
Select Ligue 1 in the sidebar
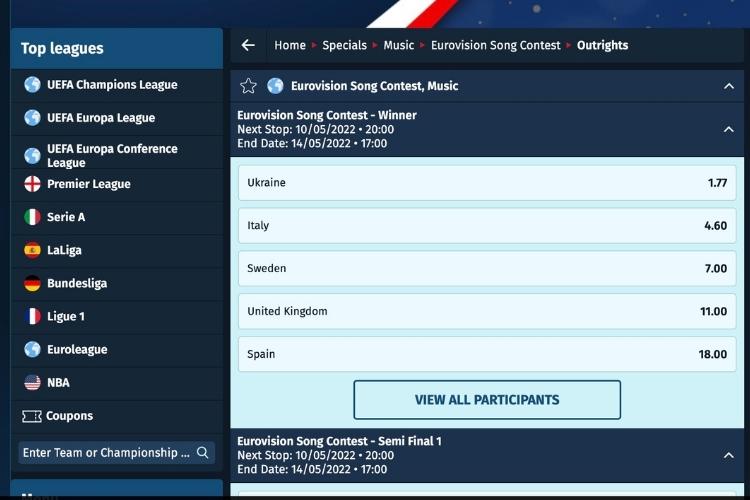click(x=117, y=316)
